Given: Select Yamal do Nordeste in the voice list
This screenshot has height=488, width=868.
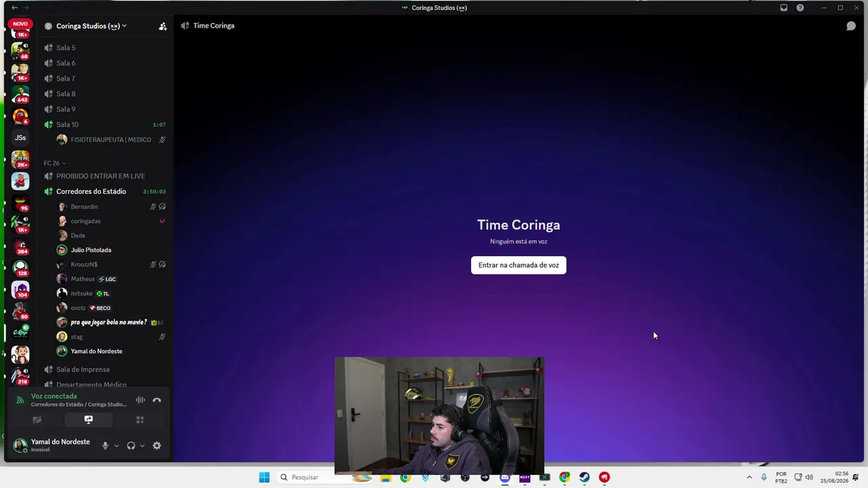Looking at the screenshot, I should [x=111, y=351].
